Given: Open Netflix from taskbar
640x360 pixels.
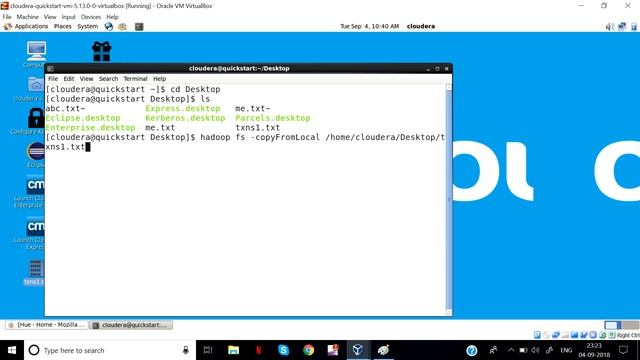Looking at the screenshot, I should [258, 350].
